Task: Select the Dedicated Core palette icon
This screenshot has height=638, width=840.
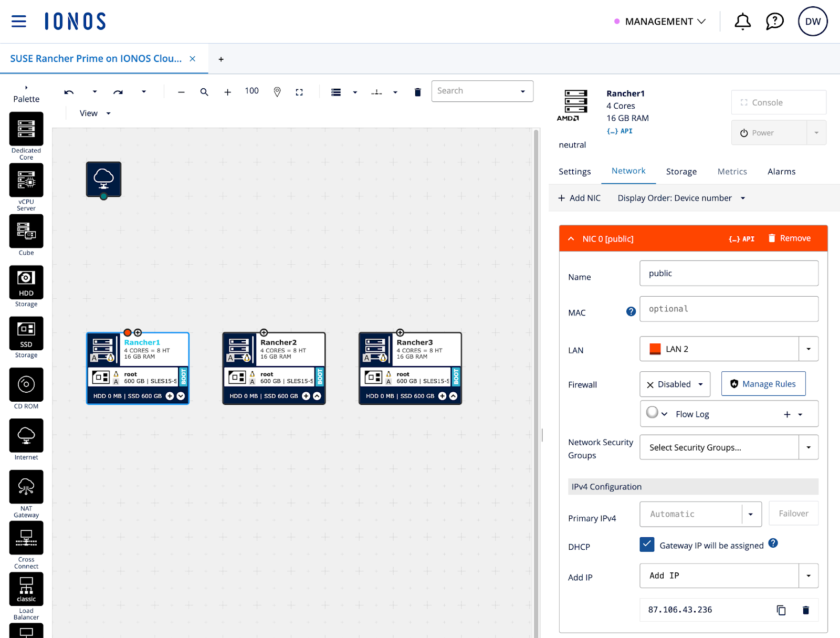Action: tap(26, 129)
